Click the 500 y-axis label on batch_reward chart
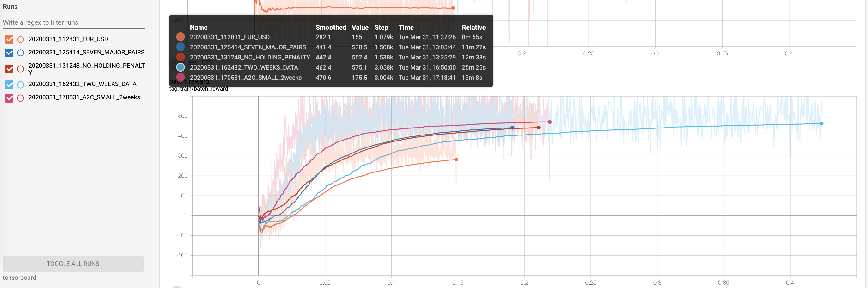 [183, 116]
